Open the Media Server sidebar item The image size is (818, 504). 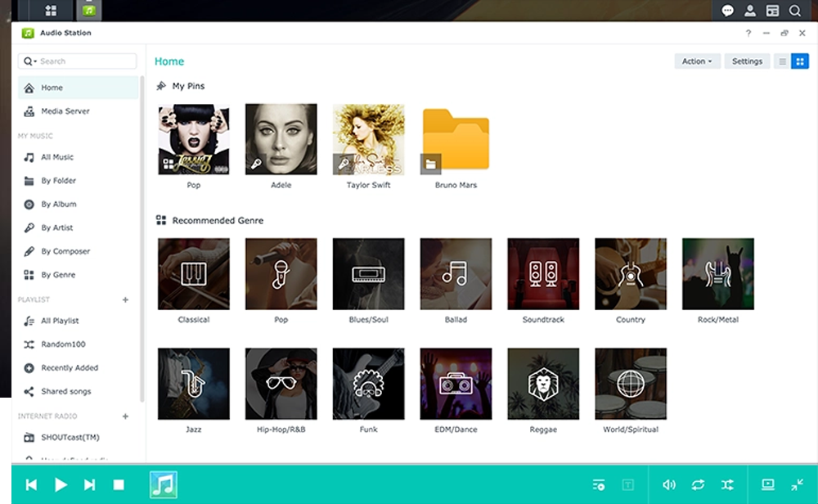coord(65,111)
